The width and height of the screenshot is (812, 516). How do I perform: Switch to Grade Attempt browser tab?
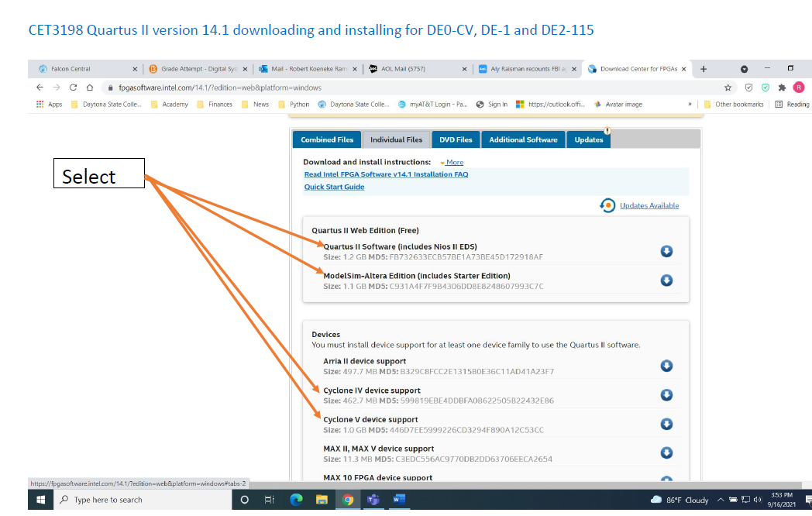click(x=199, y=69)
